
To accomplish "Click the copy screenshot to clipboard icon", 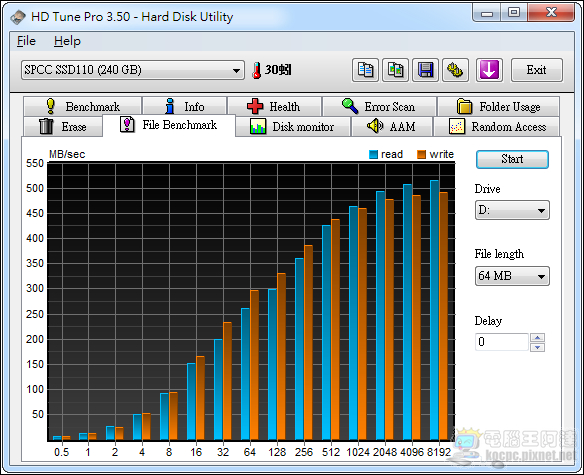I will coord(395,70).
